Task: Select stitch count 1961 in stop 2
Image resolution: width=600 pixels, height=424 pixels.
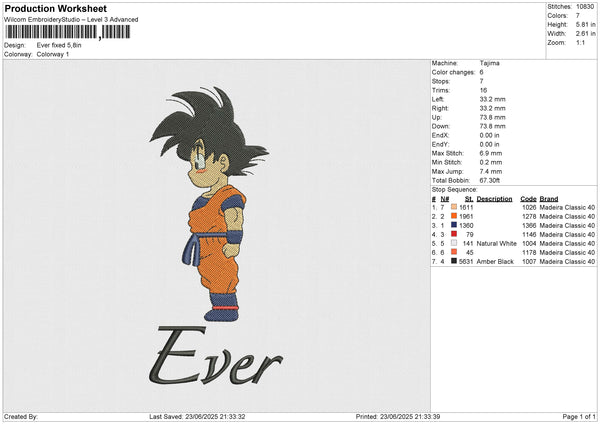Action: (x=466, y=217)
